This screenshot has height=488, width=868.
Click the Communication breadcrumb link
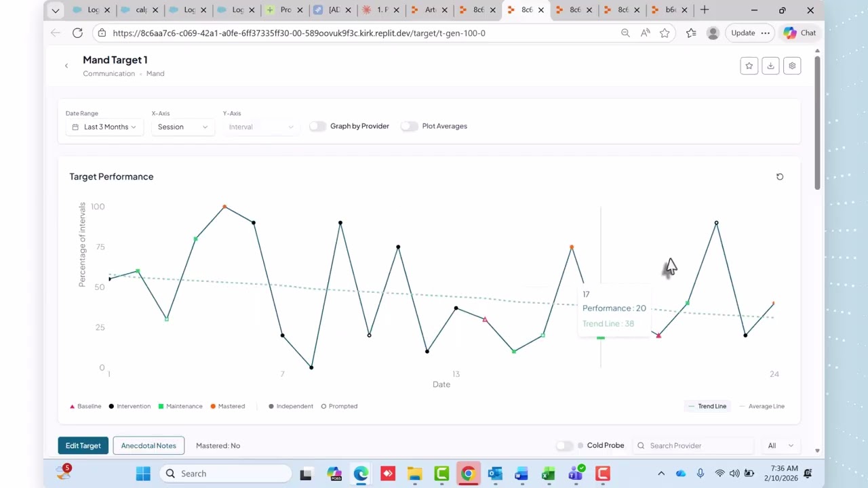pos(108,73)
